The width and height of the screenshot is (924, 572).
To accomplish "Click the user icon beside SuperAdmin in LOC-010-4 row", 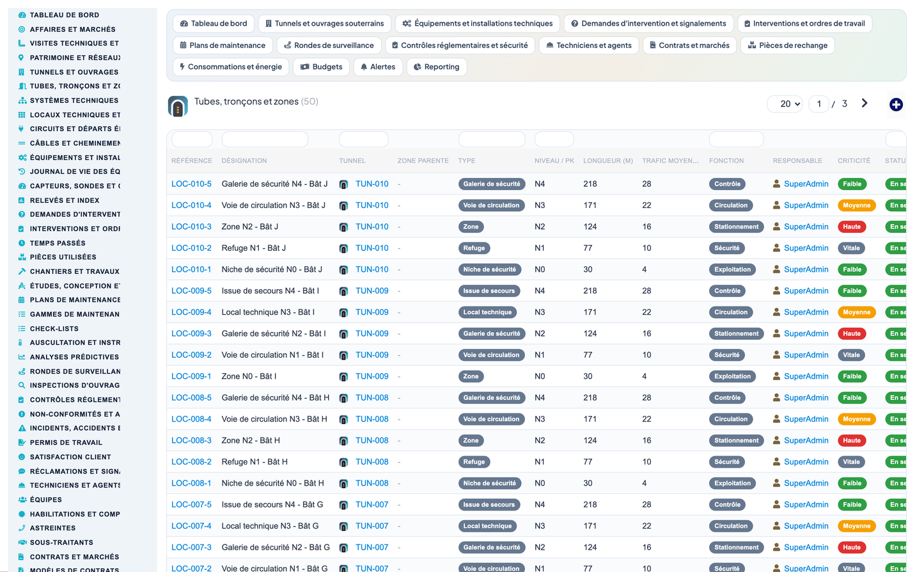I will click(x=776, y=205).
